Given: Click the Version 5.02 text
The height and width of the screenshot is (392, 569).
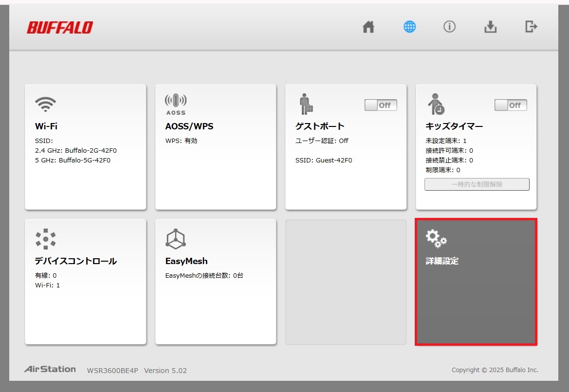Looking at the screenshot, I should [x=165, y=371].
